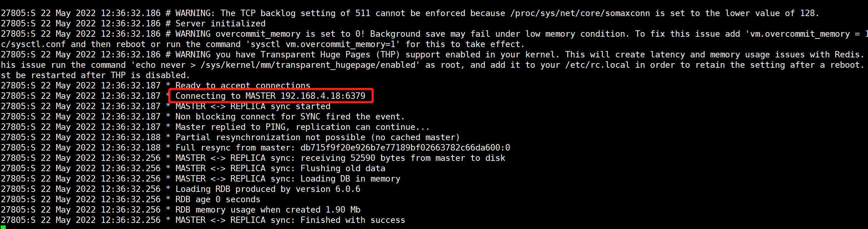Click 'Finished with success' sync message

[x=353, y=220]
